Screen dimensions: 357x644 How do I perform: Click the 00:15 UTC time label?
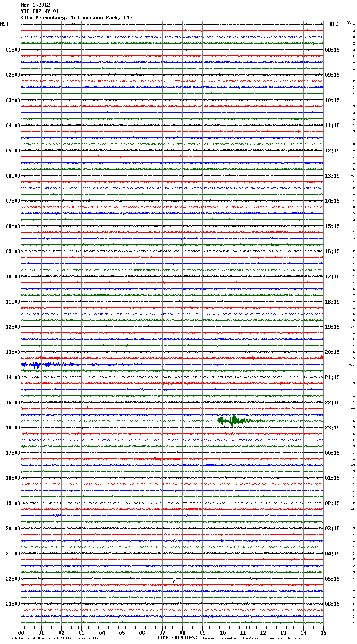tap(332, 453)
